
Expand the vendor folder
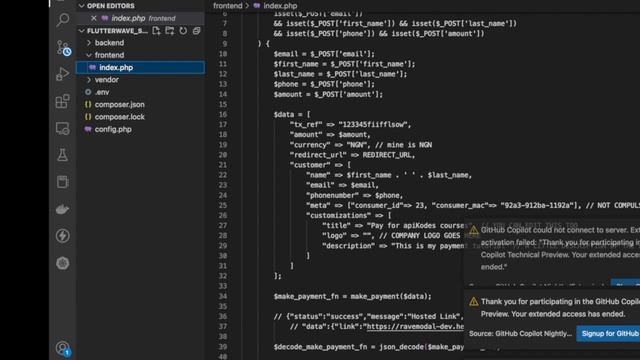point(89,80)
